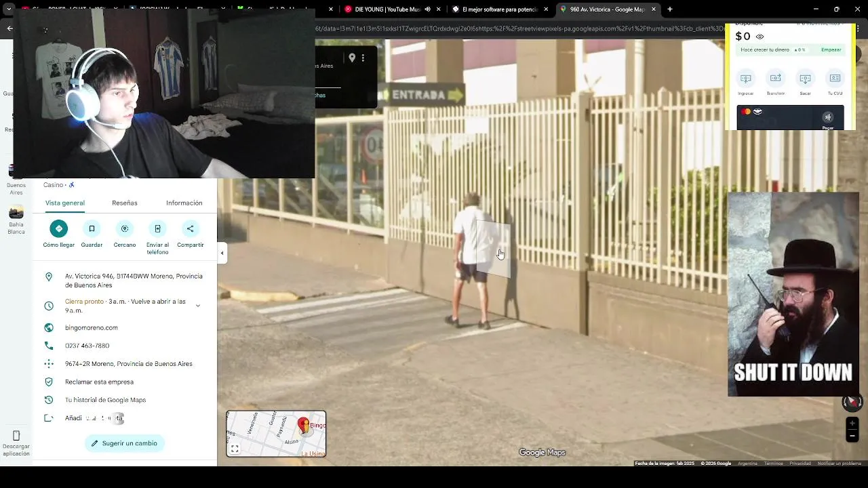Open Cómo llegar directions

coord(59,229)
